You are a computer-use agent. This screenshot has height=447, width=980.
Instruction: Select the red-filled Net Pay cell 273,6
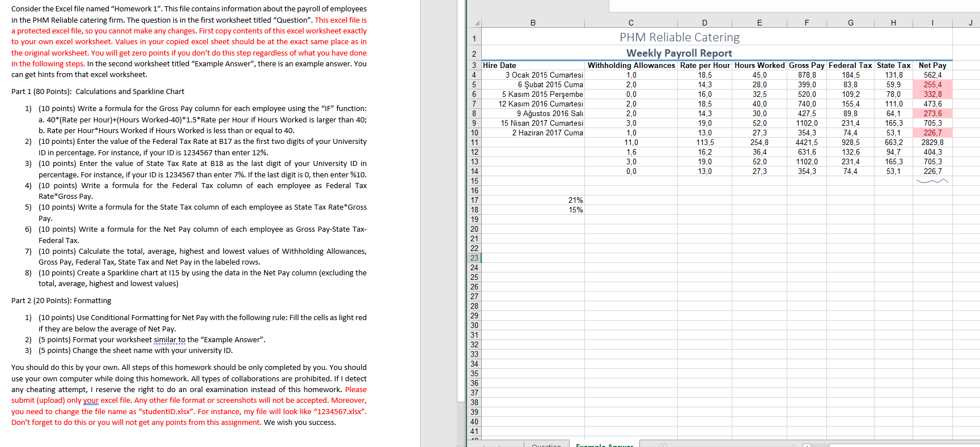[x=932, y=113]
